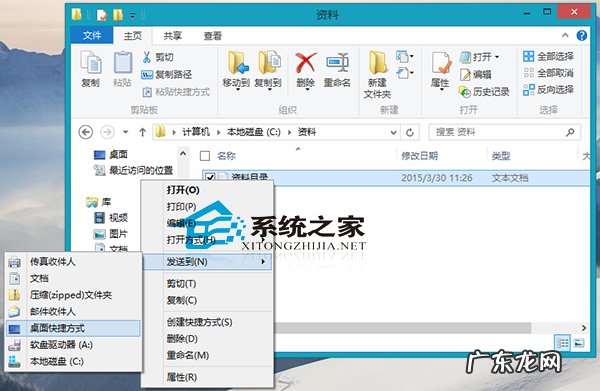600x391 pixels.
Task: Click the 修改日期 column header
Action: (419, 156)
